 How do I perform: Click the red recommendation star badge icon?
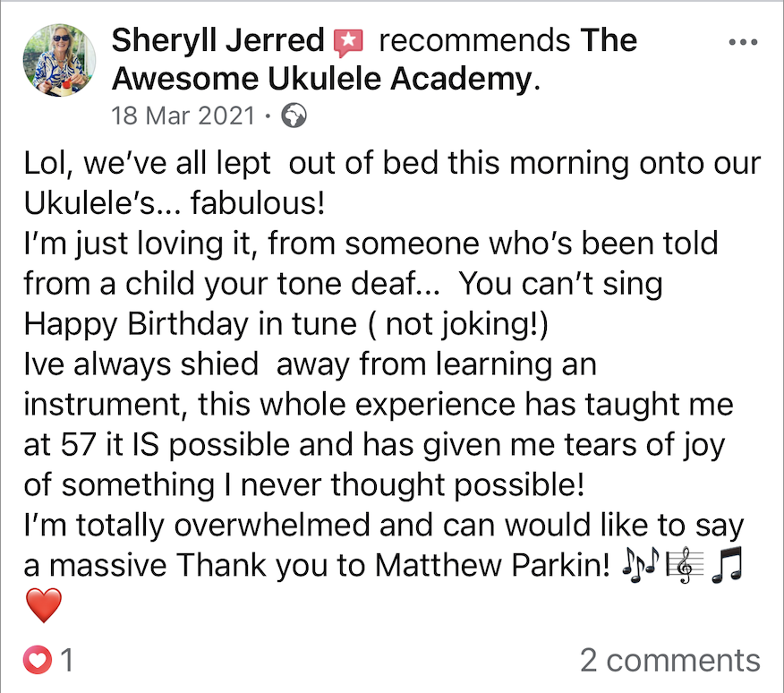pyautogui.click(x=348, y=43)
